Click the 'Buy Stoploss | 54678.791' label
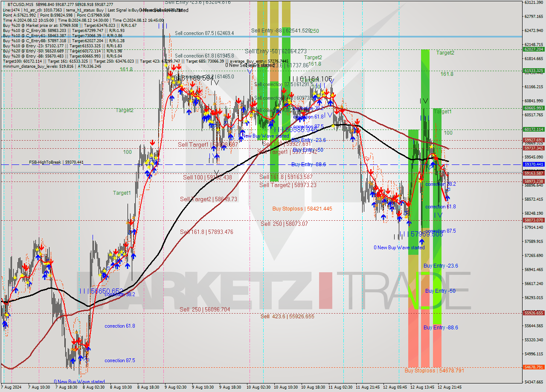 pyautogui.click(x=435, y=371)
